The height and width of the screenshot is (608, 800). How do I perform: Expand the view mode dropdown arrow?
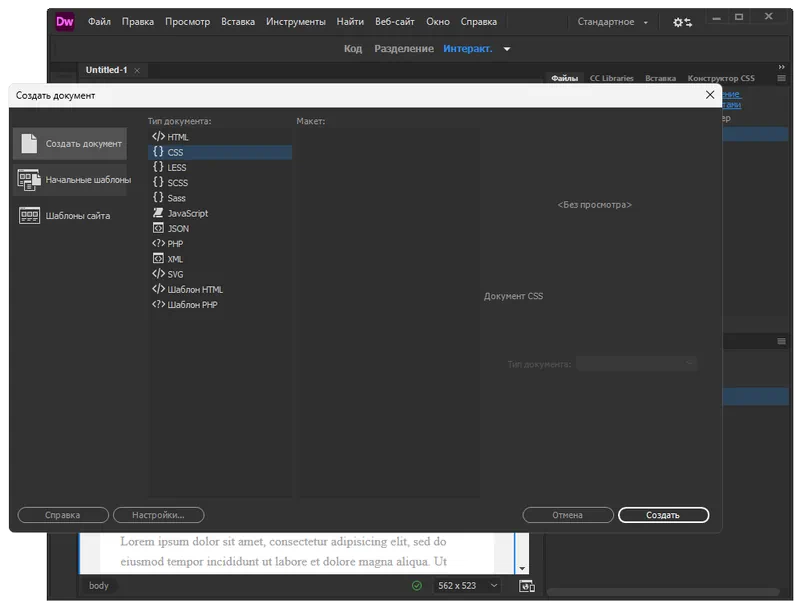[507, 49]
